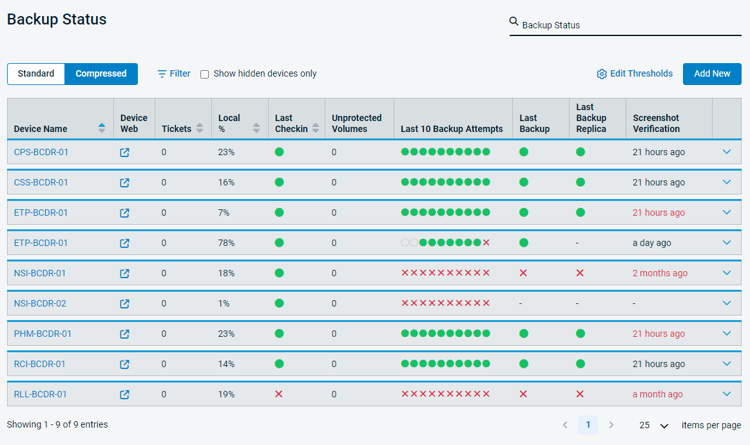Expand the CPS-BCDR-01 row details

coord(727,152)
